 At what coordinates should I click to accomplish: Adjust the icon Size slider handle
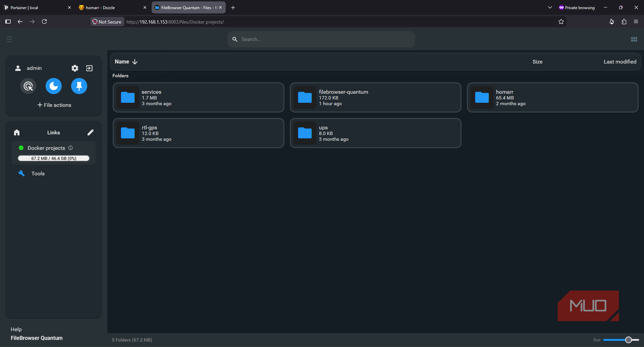coord(628,340)
